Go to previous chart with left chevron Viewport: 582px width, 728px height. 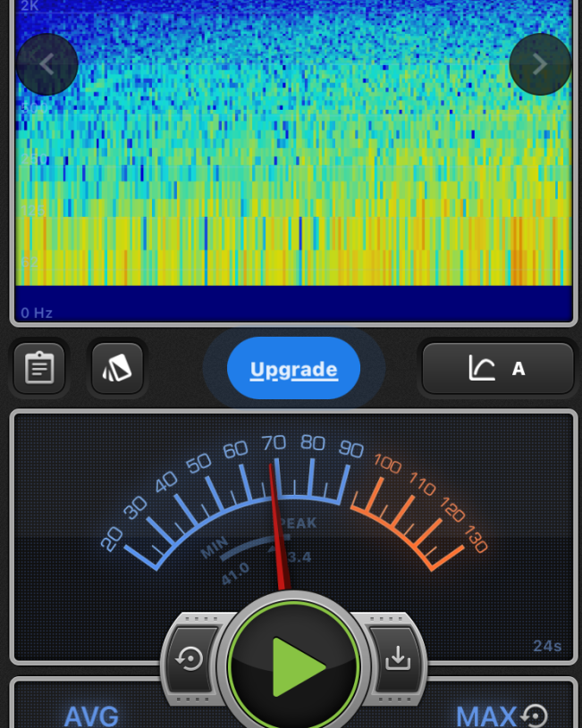click(47, 64)
